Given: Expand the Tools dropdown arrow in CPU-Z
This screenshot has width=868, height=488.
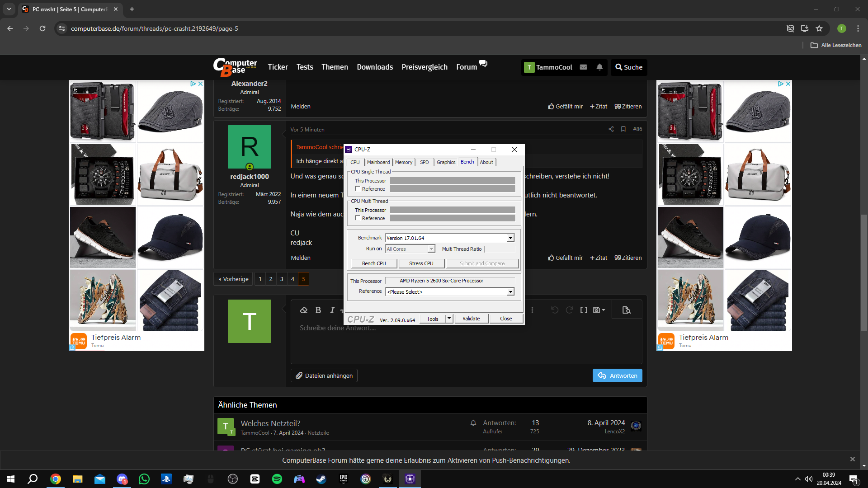Looking at the screenshot, I should coord(449,319).
